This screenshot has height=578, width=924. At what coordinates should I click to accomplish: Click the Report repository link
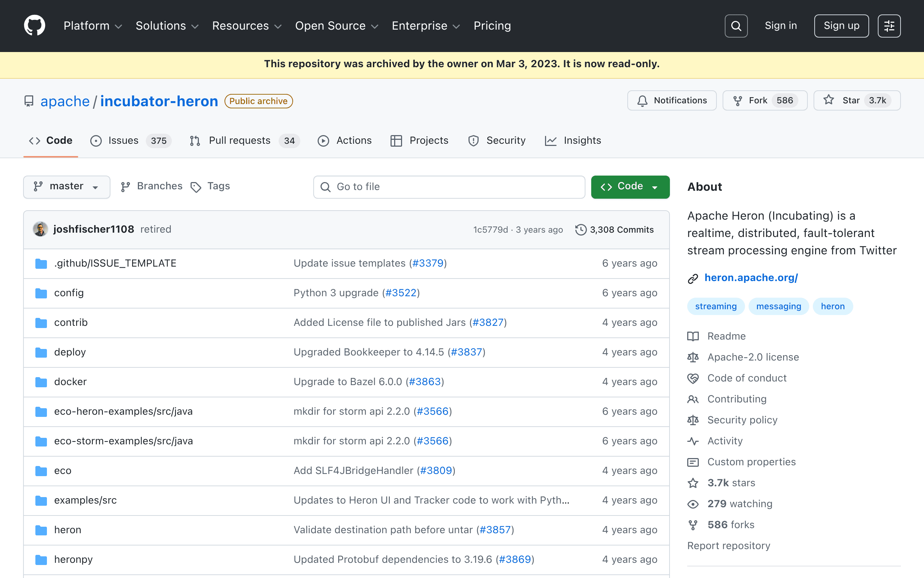coord(728,545)
